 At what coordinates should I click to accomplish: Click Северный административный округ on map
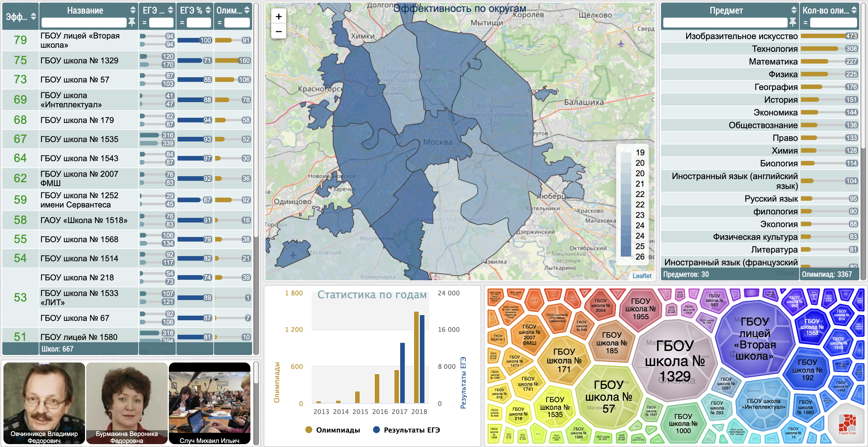[399, 80]
